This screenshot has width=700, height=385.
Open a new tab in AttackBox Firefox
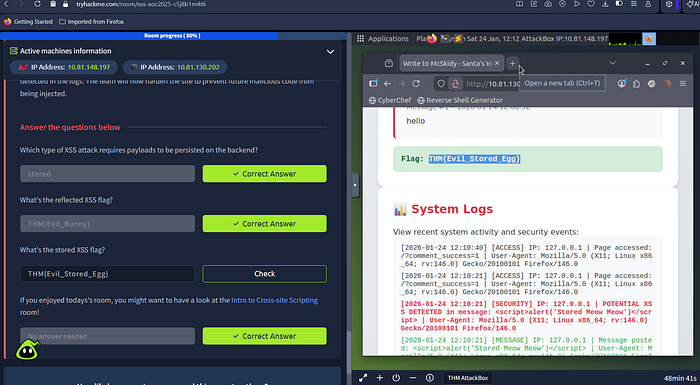[x=512, y=63]
